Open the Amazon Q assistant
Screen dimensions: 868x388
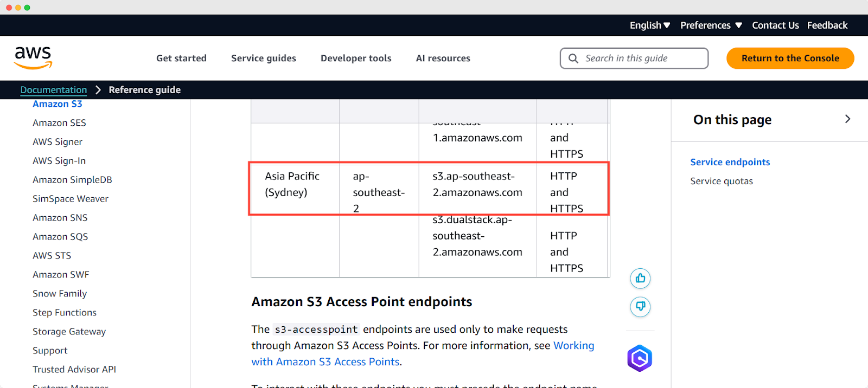point(640,358)
